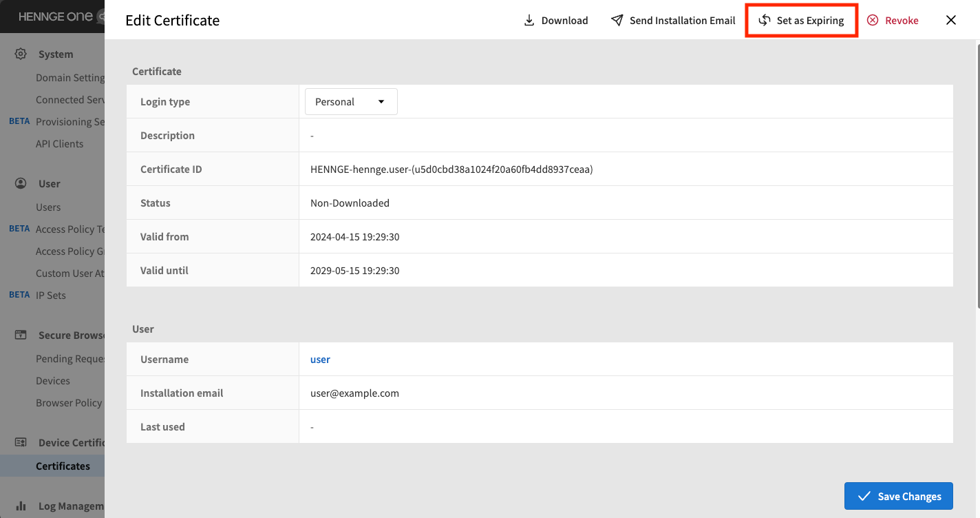Screen dimensions: 980x518
Task: Open Devices in sidebar
Action: (53, 381)
